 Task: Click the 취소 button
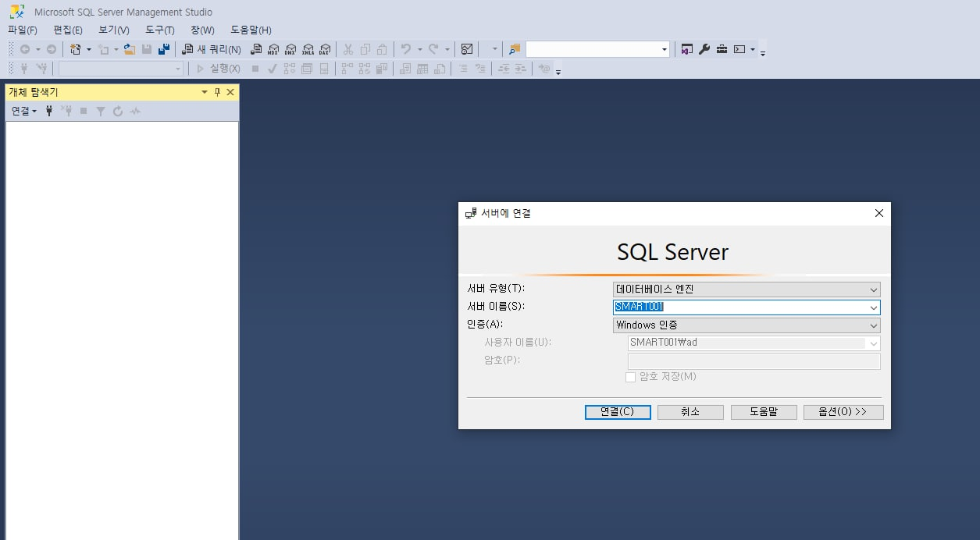tap(690, 412)
